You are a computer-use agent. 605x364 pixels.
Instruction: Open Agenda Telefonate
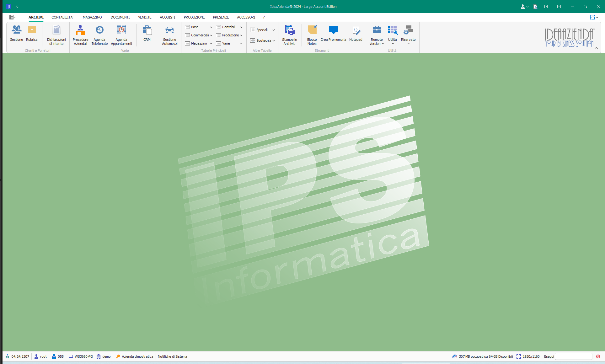click(x=99, y=35)
